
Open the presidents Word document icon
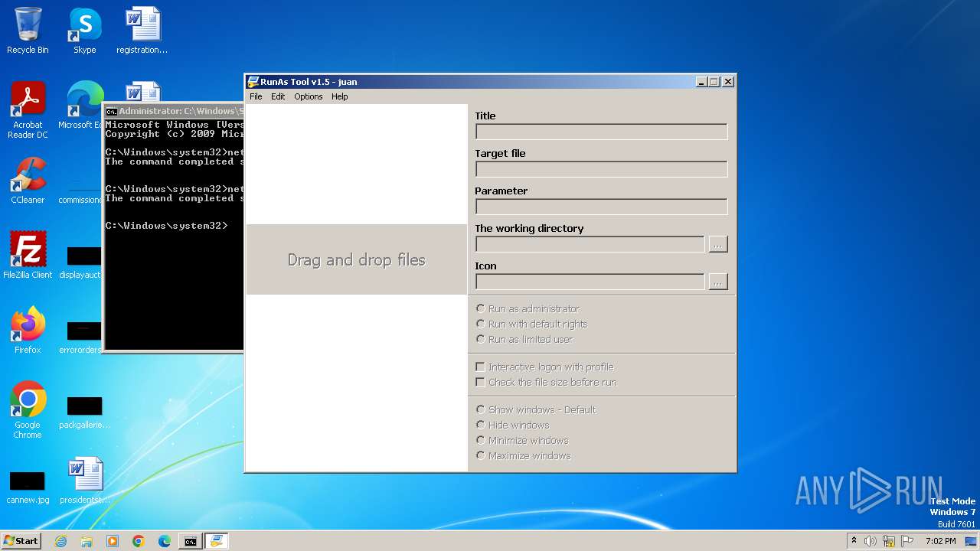tap(85, 481)
